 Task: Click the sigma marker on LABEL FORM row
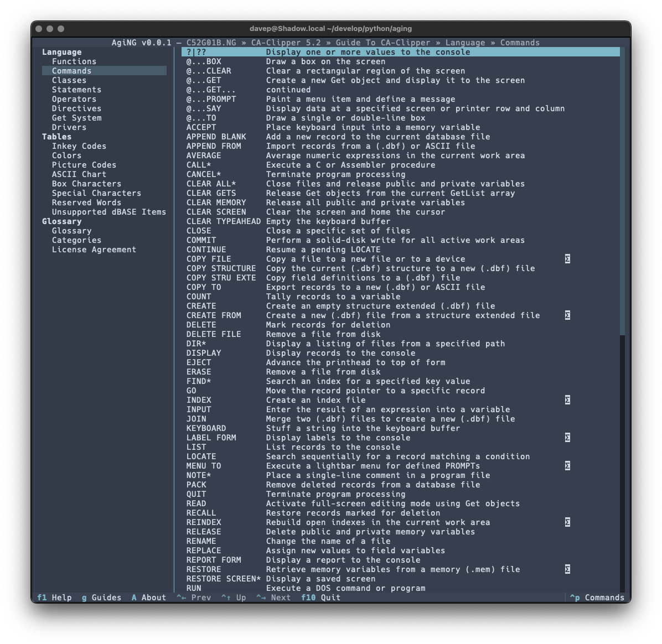coord(567,438)
